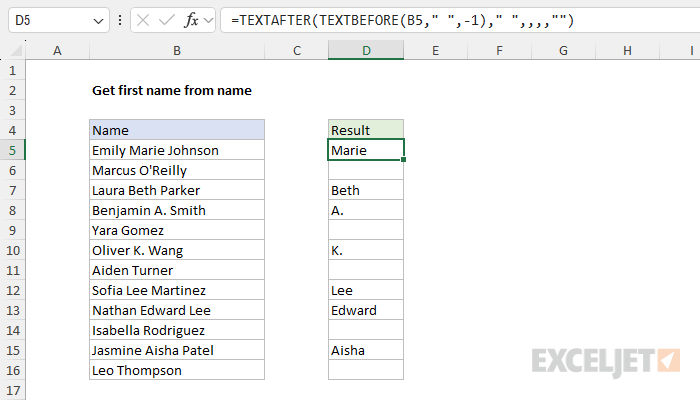Select column D header

point(366,50)
